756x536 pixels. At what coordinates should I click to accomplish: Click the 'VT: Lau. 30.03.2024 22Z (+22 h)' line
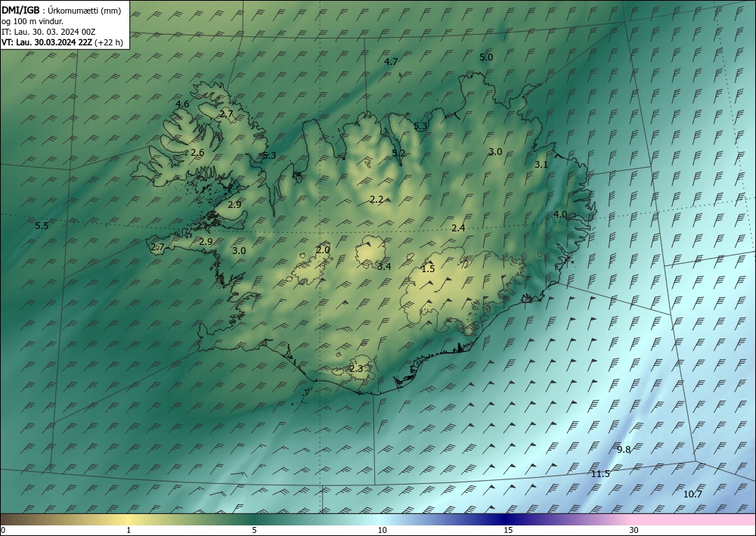coord(62,42)
